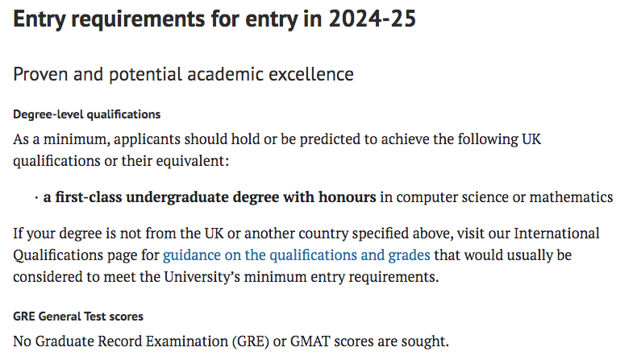Viewport: 637px width, 364px height.
Task: Click the '(GRE)' abbreviation in parentheses
Action: click(251, 341)
